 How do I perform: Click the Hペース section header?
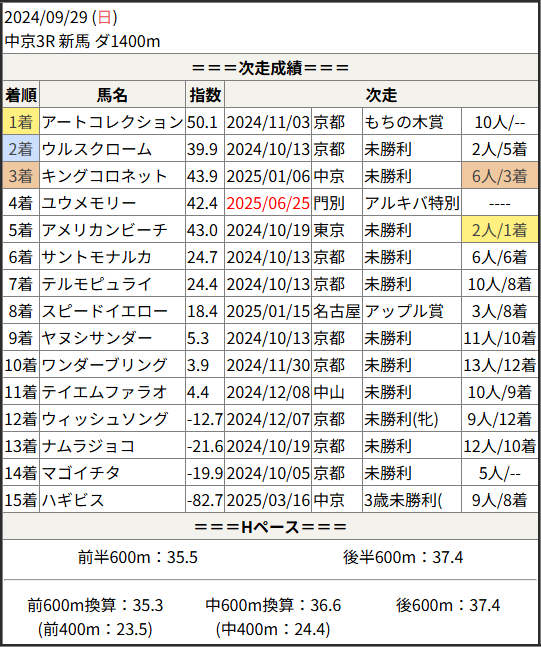point(270,527)
